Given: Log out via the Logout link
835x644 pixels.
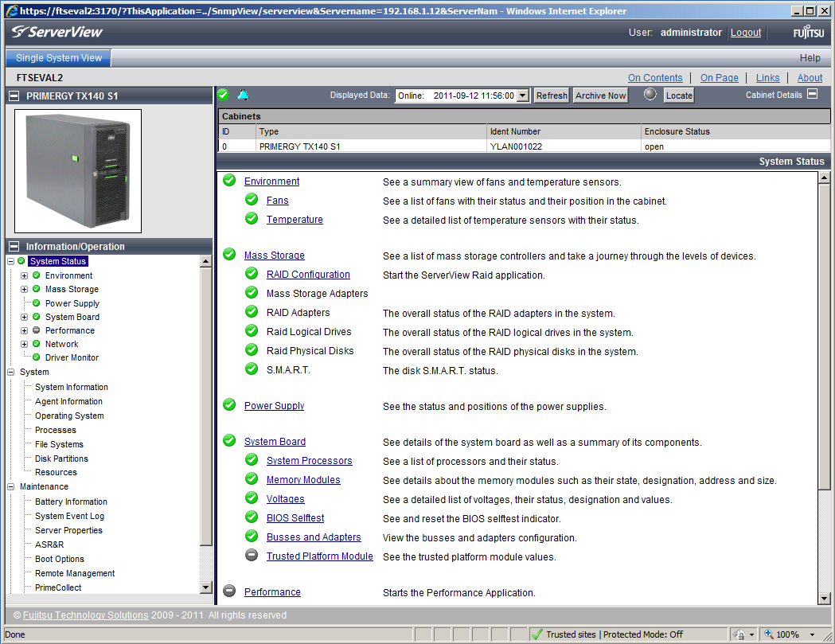Looking at the screenshot, I should [746, 33].
